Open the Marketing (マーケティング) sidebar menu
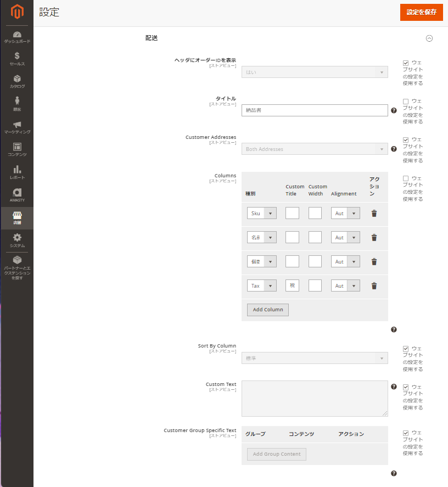This screenshot has height=487, width=448. click(17, 127)
